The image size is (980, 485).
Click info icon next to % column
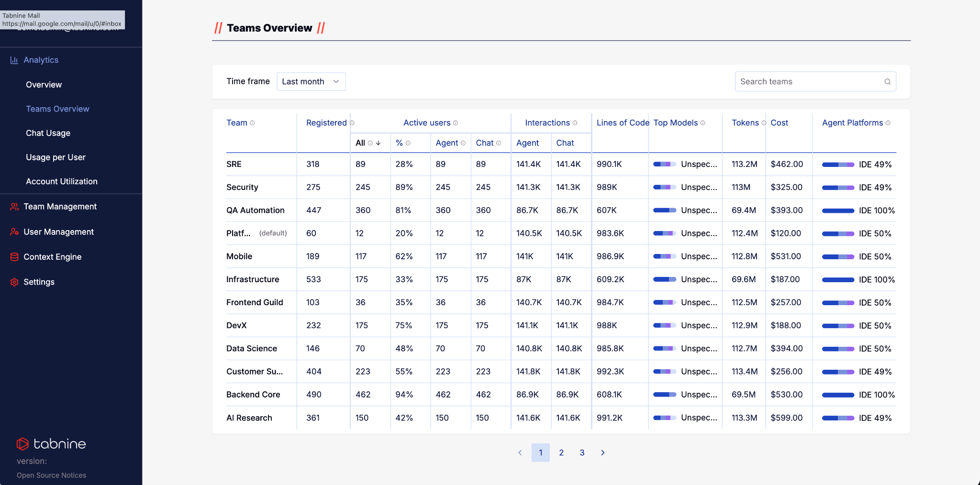pos(408,143)
